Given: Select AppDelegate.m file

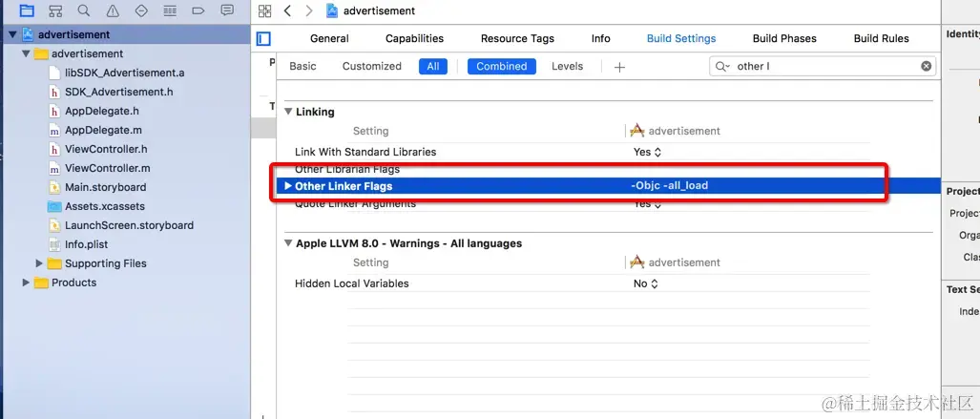Looking at the screenshot, I should click(x=103, y=130).
